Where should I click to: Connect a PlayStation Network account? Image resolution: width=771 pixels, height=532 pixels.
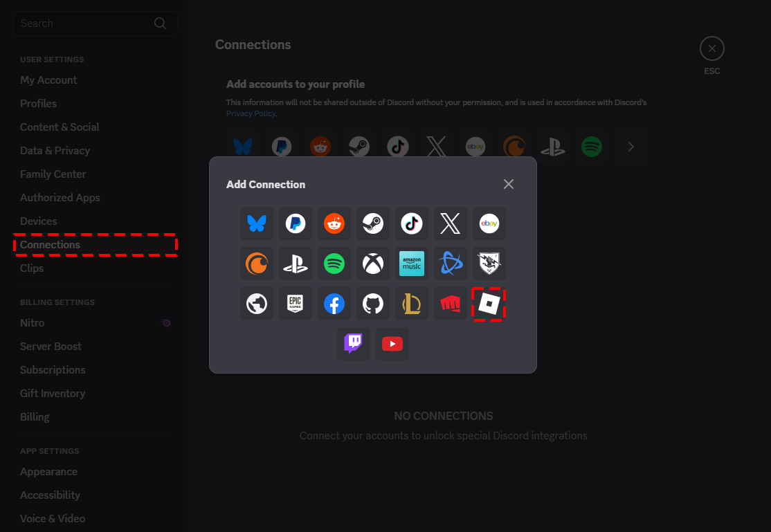(296, 263)
